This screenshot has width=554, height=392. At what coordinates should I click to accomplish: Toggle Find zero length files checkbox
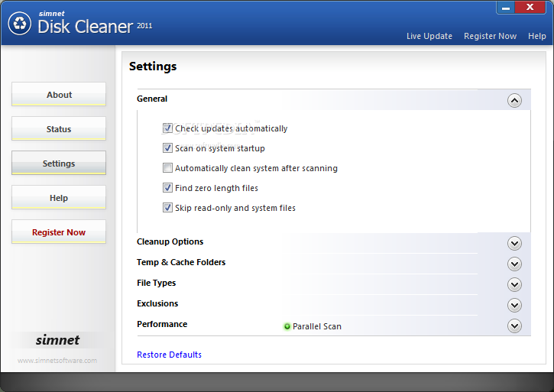point(167,187)
